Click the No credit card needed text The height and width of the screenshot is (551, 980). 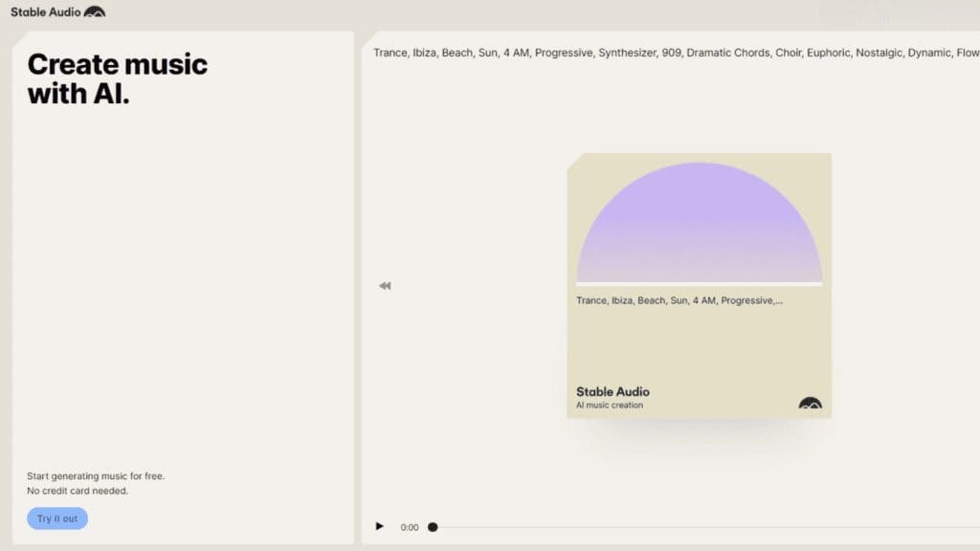point(78,491)
